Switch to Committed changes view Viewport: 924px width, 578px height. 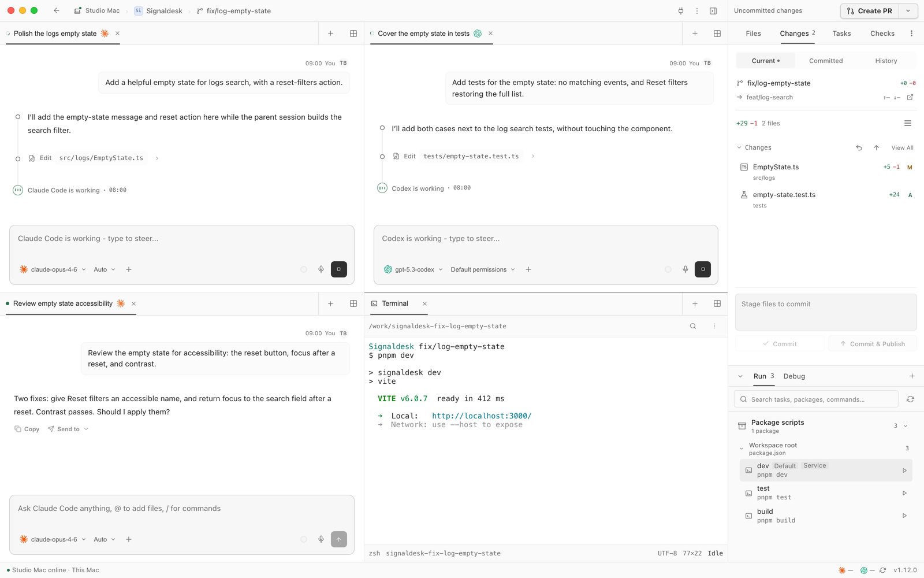[x=826, y=61]
